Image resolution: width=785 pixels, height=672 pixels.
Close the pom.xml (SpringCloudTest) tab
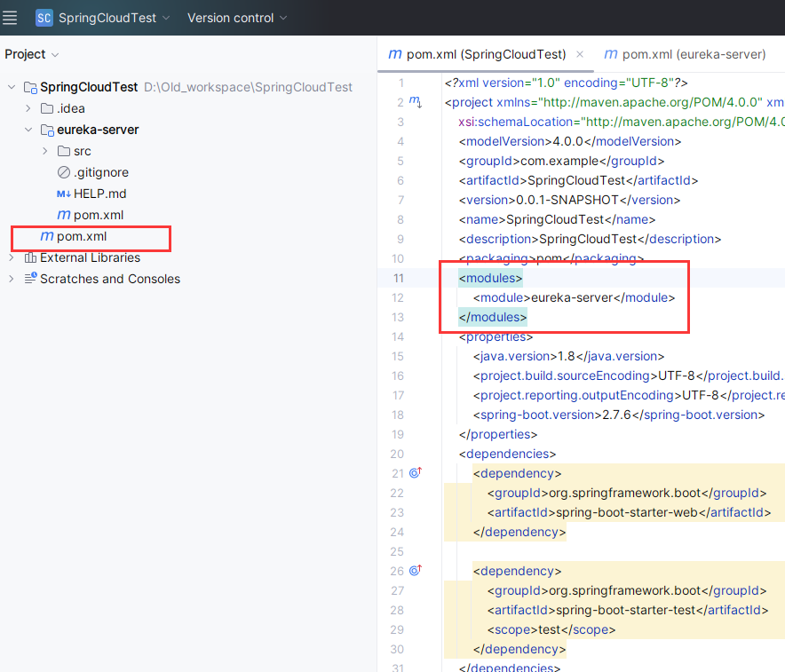point(580,54)
